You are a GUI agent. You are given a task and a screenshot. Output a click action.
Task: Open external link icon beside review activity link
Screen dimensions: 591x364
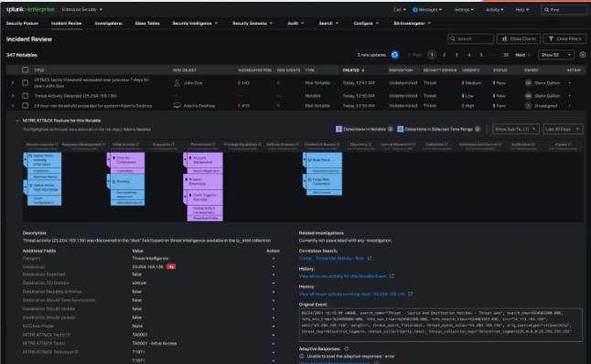[392, 276]
